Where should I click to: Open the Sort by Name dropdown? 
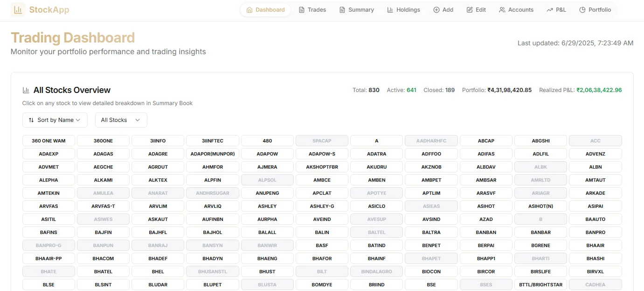[55, 120]
